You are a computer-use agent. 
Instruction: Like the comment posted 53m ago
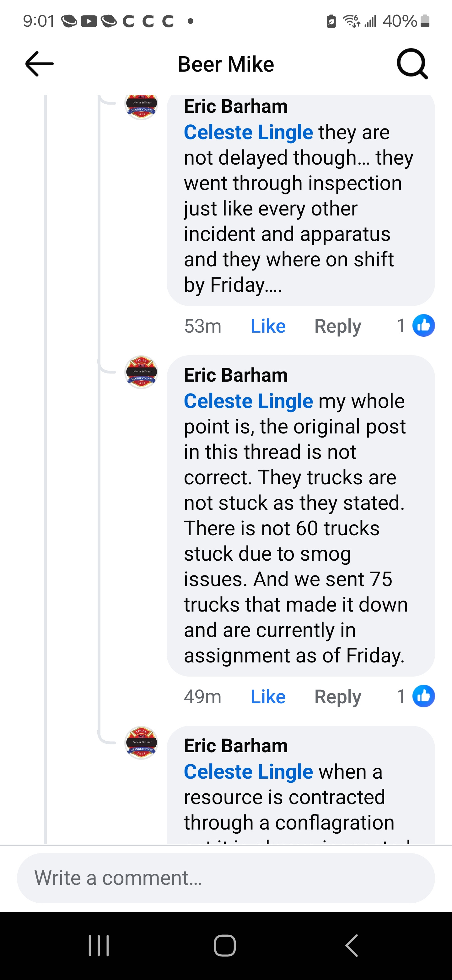[x=268, y=326]
